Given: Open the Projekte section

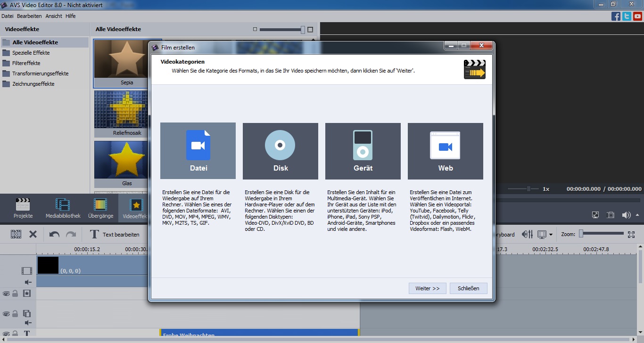Looking at the screenshot, I should 23,208.
